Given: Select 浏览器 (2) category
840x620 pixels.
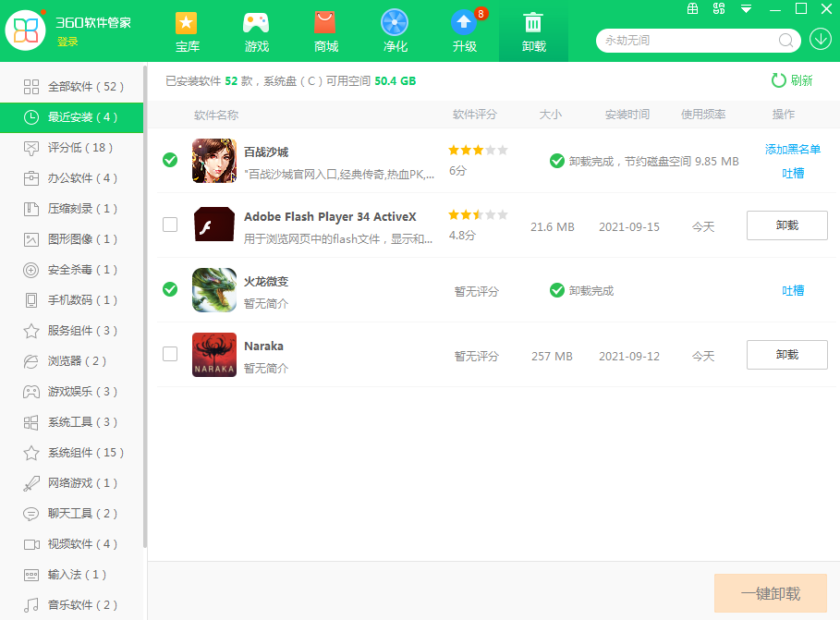Looking at the screenshot, I should [72, 361].
